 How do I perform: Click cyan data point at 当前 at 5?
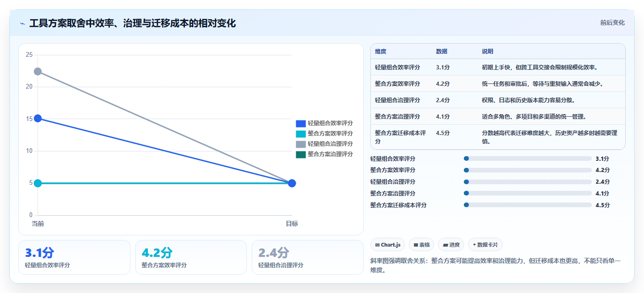point(38,183)
